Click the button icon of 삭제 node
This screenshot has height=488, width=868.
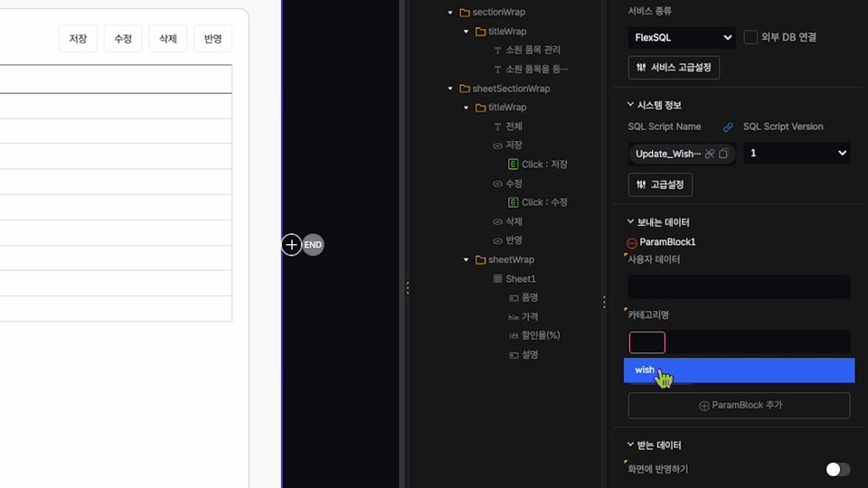click(497, 222)
